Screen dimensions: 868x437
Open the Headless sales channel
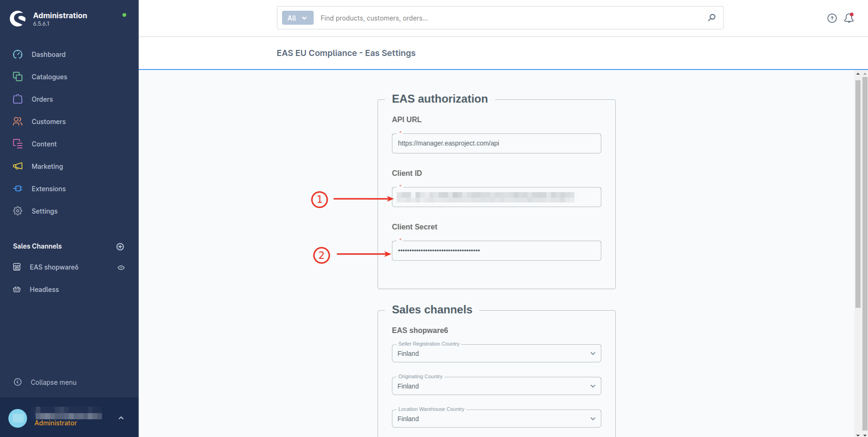click(44, 290)
